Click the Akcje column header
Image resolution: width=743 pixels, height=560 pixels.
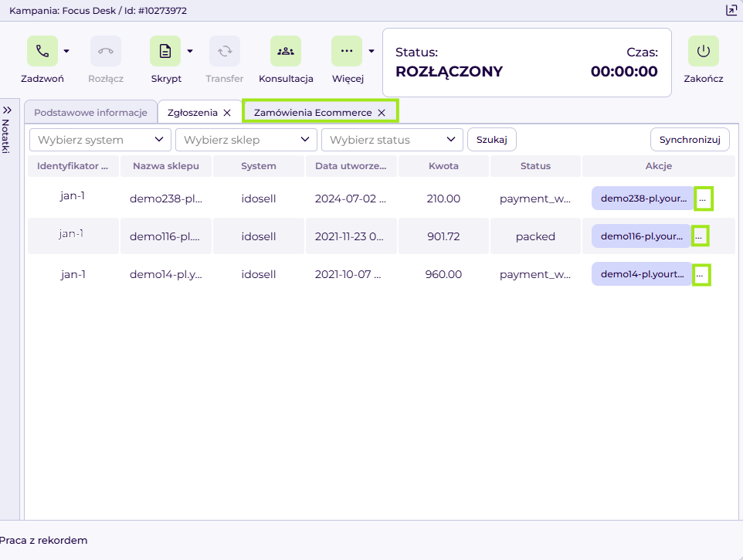pos(659,166)
